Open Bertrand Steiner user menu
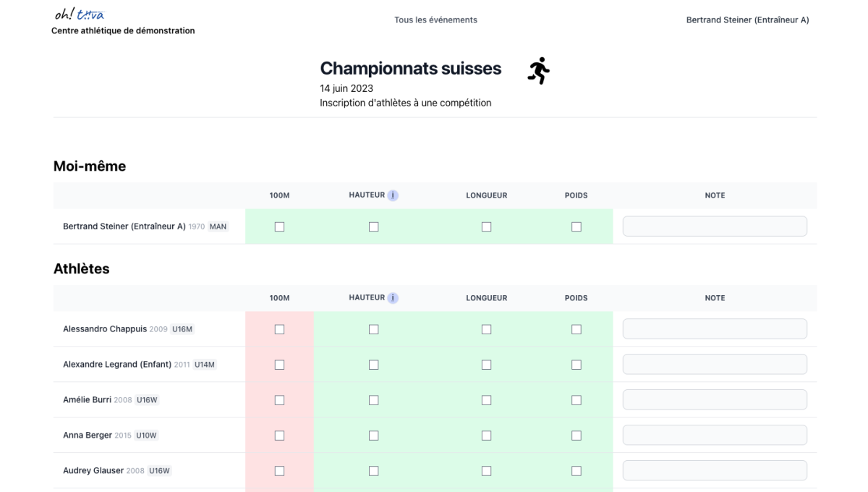868x492 pixels. 747,20
